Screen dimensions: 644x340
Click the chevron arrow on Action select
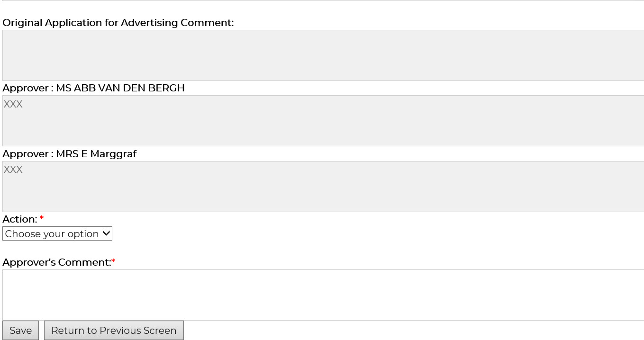[x=106, y=233]
